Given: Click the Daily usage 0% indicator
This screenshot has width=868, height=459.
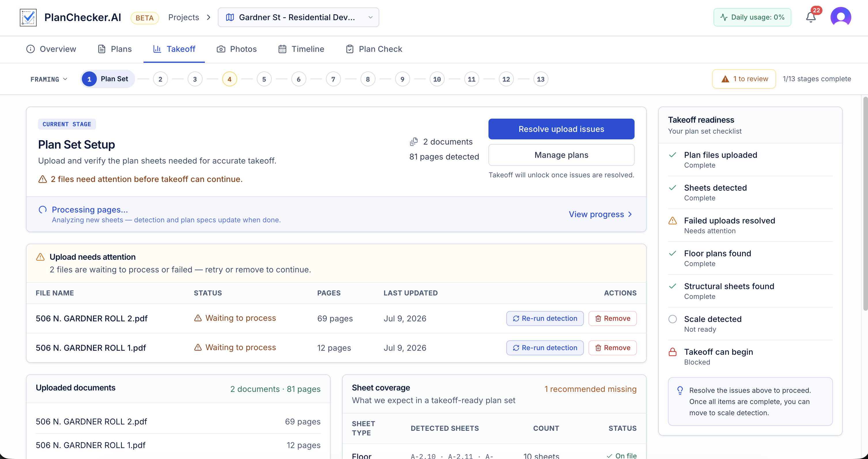Looking at the screenshot, I should (x=752, y=17).
